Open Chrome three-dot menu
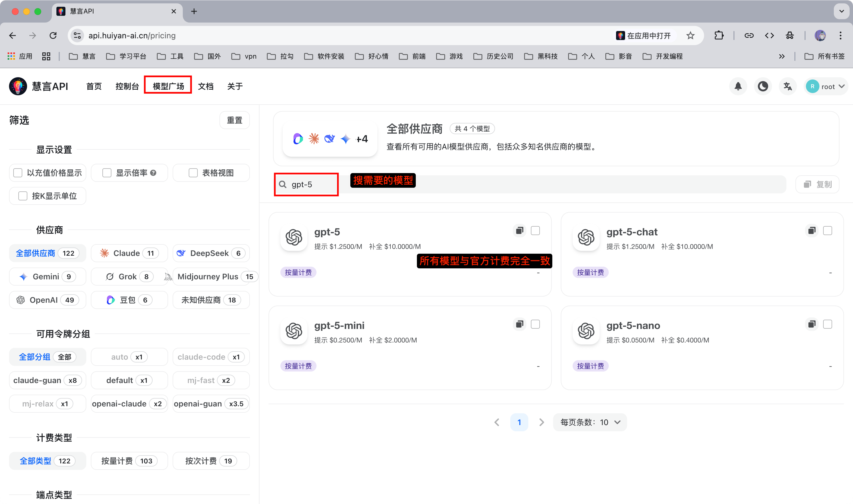The image size is (853, 504). pyautogui.click(x=840, y=35)
